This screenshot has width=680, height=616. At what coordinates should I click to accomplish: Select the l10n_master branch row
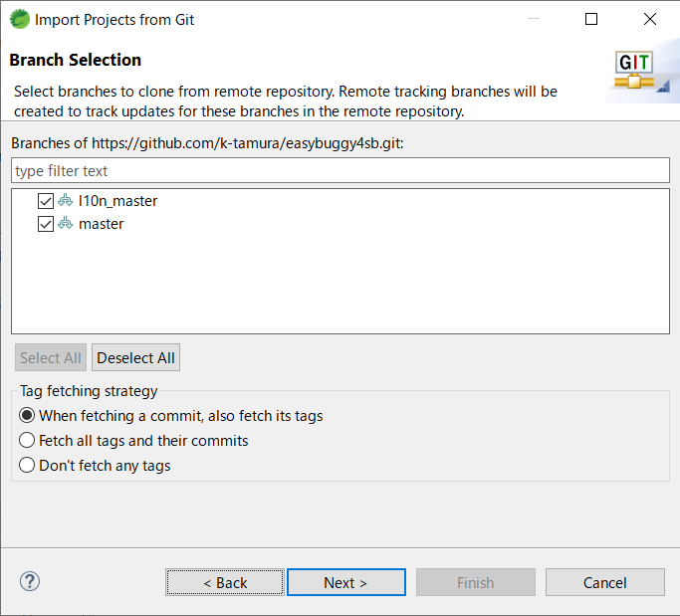coord(117,201)
